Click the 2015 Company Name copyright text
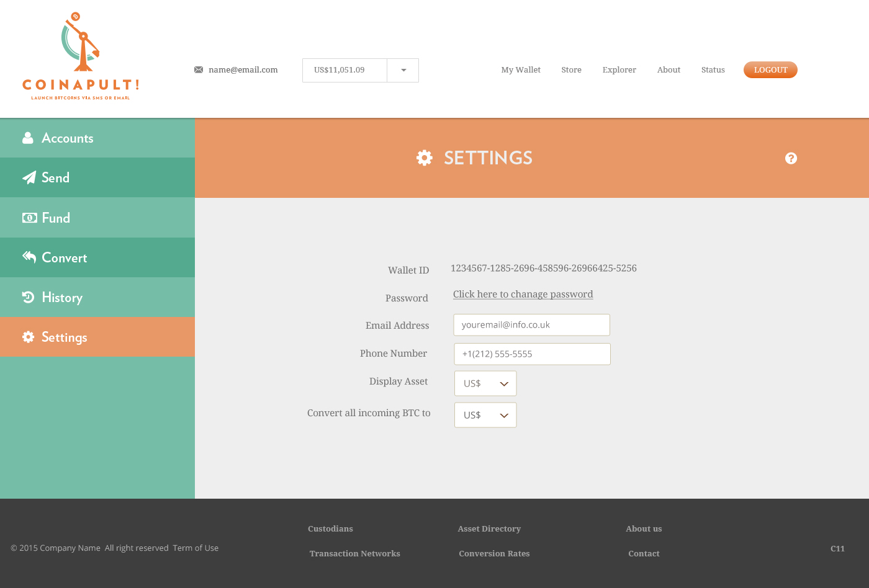Viewport: 869px width, 588px height. coord(55,548)
